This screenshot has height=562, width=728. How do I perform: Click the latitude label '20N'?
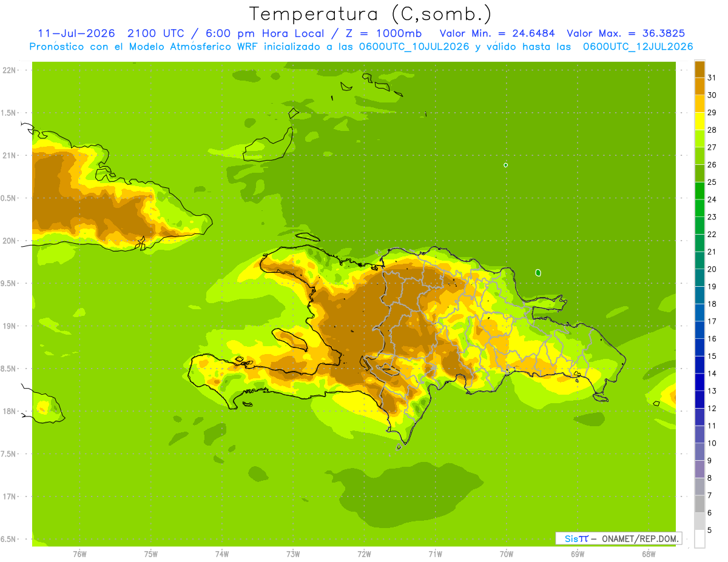10,241
